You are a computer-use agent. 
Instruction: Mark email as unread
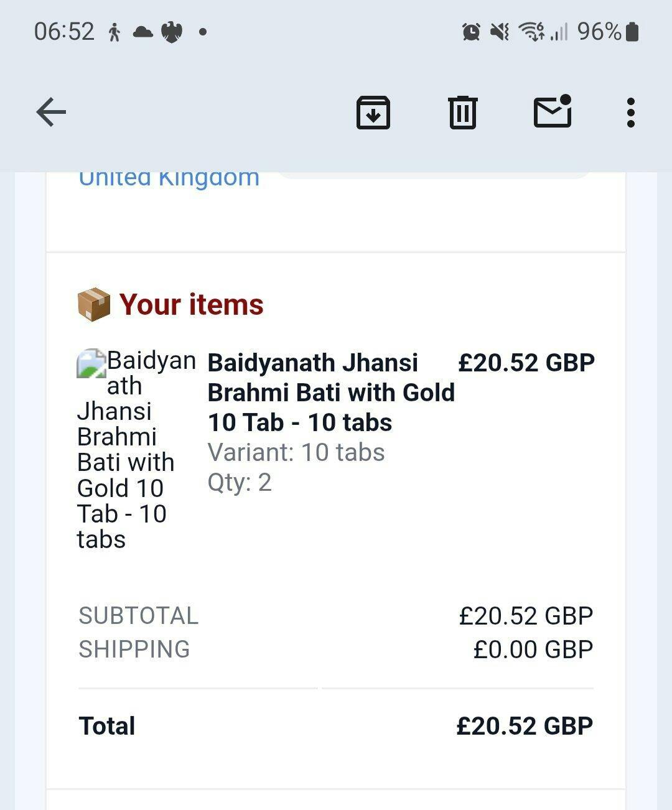click(553, 113)
